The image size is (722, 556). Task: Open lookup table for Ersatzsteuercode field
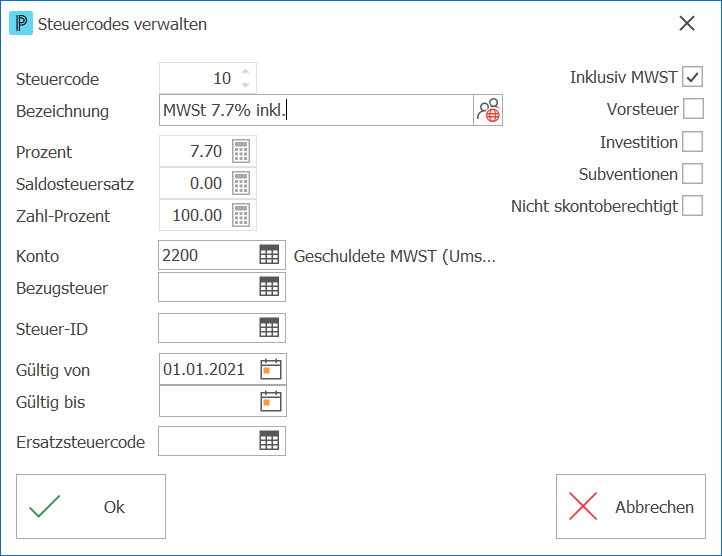(269, 441)
